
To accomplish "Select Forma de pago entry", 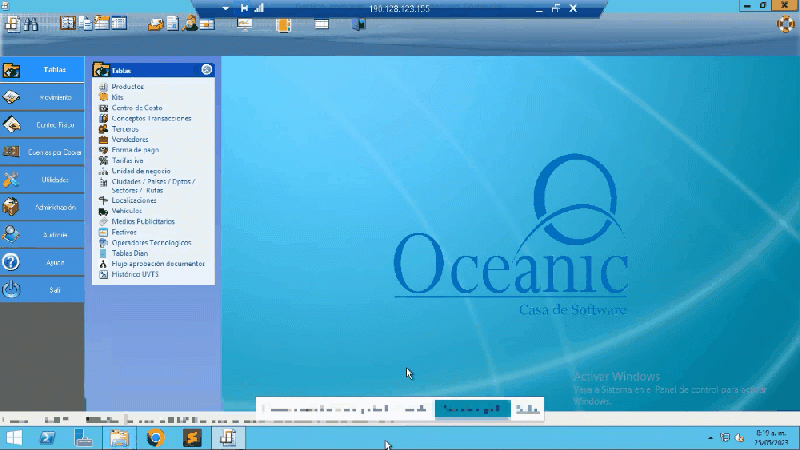I will tap(134, 149).
